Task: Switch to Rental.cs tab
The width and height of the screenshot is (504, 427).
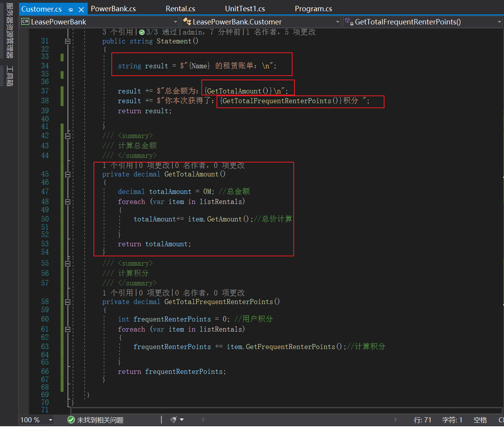Action: pyautogui.click(x=180, y=9)
